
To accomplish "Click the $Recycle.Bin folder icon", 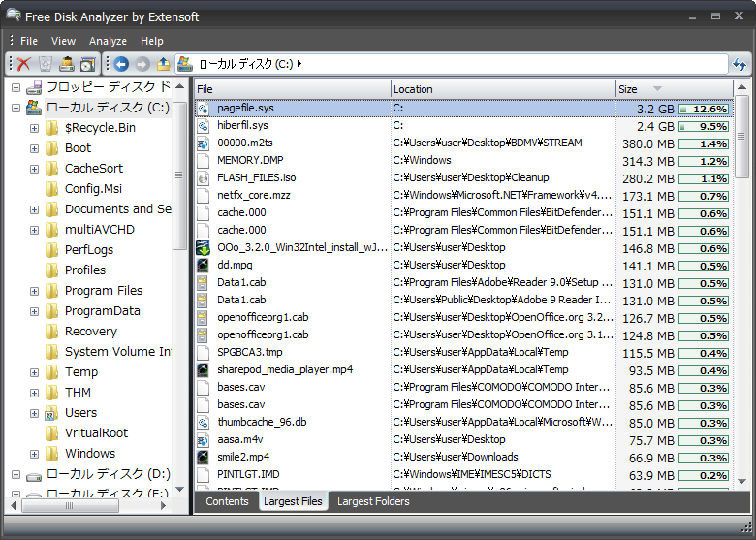I will (51, 128).
